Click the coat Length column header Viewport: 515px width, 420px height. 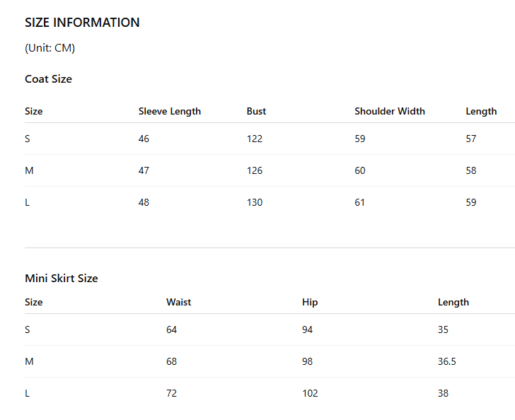(481, 111)
